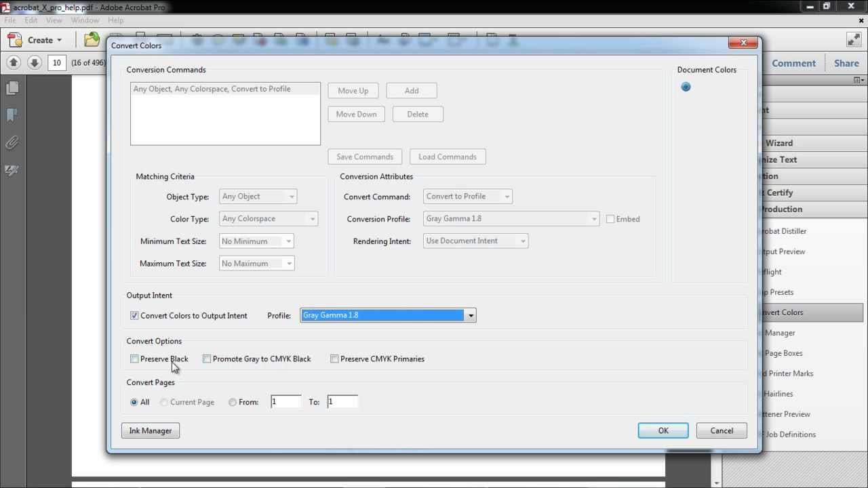Open the Signatures side panel
Screen dimensions: 868x488
coord(12,170)
